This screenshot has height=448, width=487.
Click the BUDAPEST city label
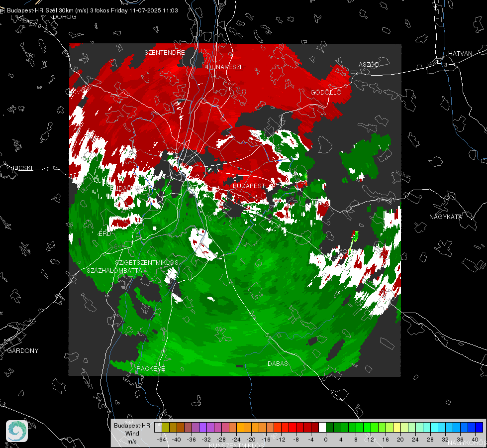tap(249, 186)
